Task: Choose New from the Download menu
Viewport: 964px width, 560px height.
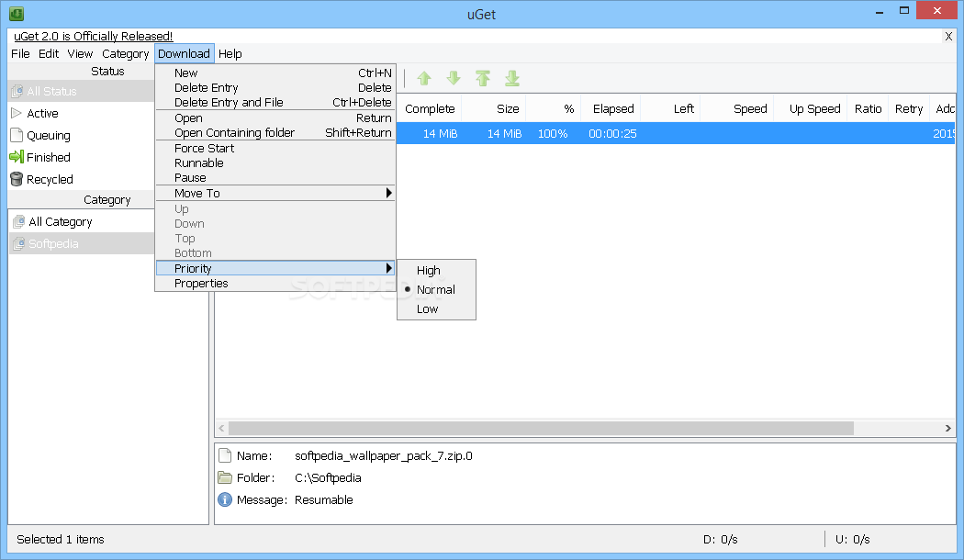Action: click(x=275, y=73)
